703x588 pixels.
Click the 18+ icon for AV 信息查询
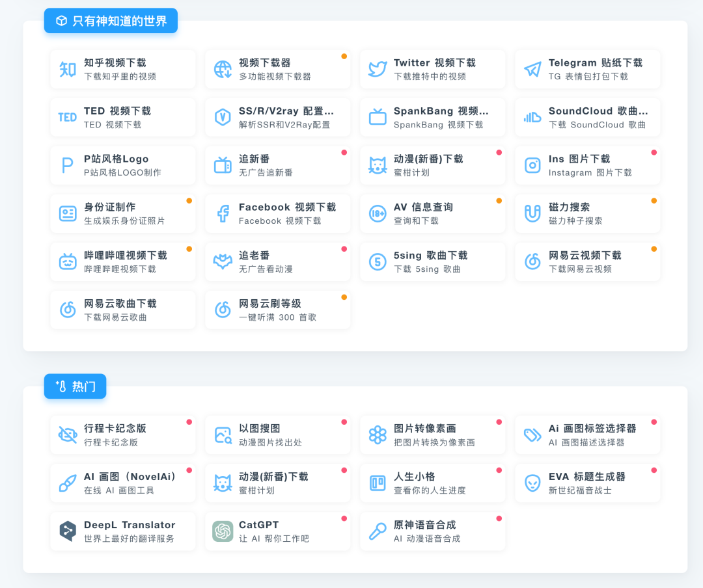378,214
